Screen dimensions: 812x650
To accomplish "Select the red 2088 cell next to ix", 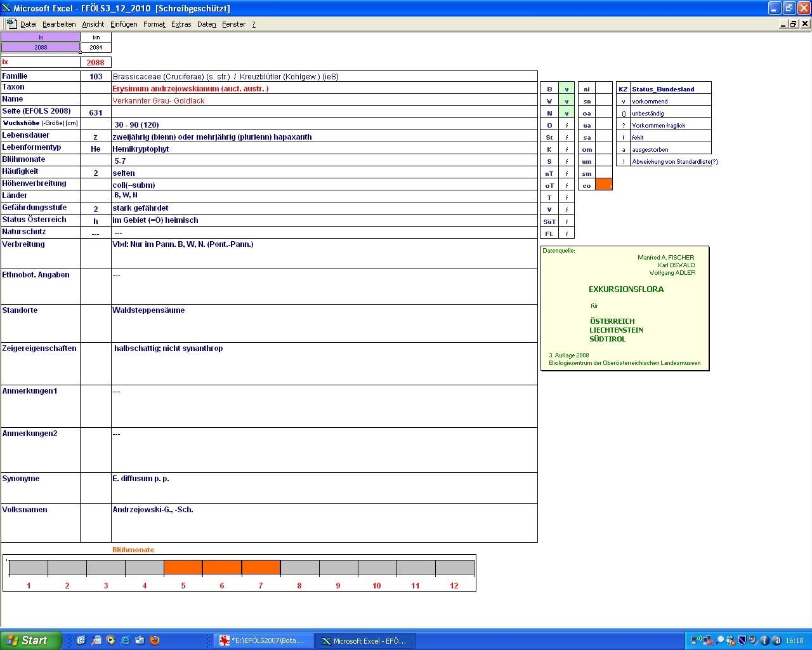I will [x=96, y=62].
